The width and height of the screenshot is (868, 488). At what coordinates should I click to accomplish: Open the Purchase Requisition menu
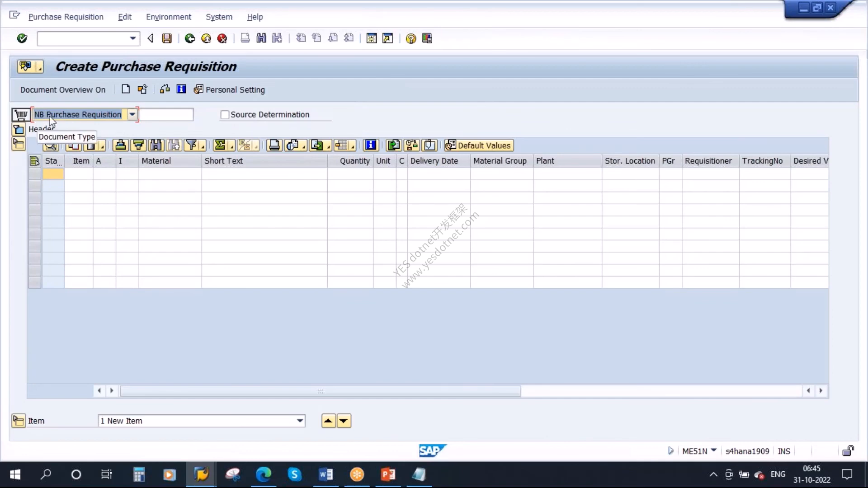66,17
